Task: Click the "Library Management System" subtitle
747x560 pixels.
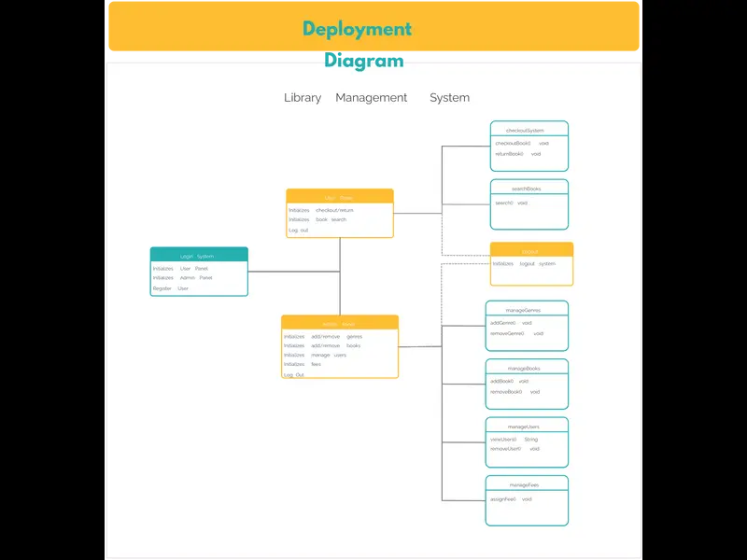Action: 376,98
